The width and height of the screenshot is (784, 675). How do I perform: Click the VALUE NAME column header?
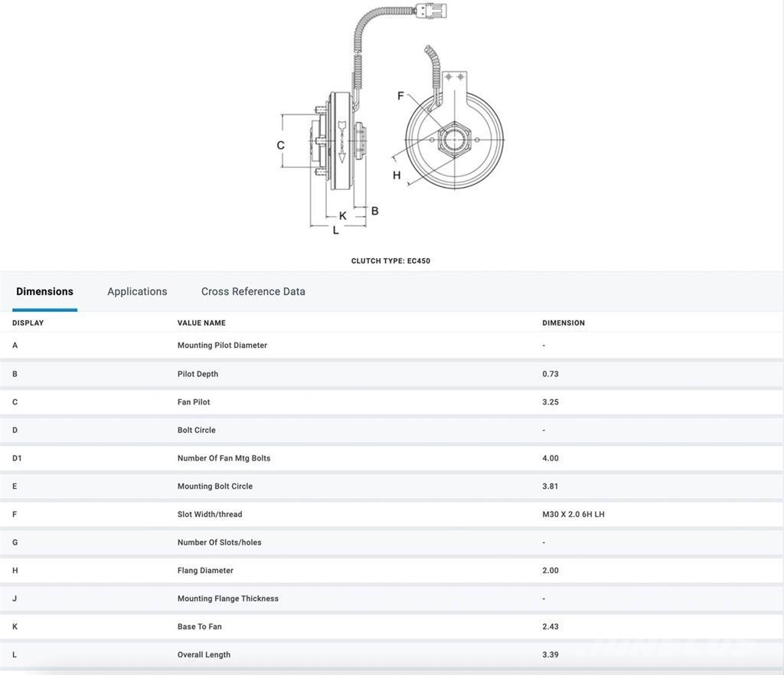pos(201,323)
